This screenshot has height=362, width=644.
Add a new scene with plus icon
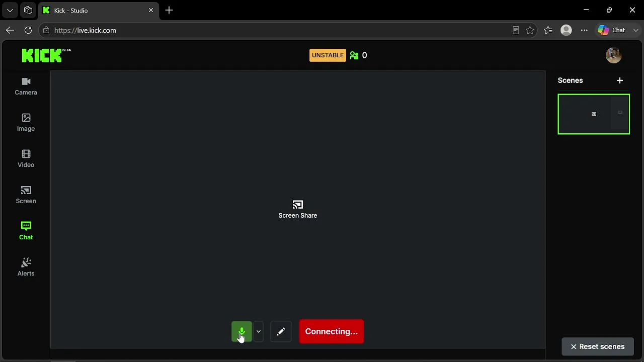coord(620,80)
